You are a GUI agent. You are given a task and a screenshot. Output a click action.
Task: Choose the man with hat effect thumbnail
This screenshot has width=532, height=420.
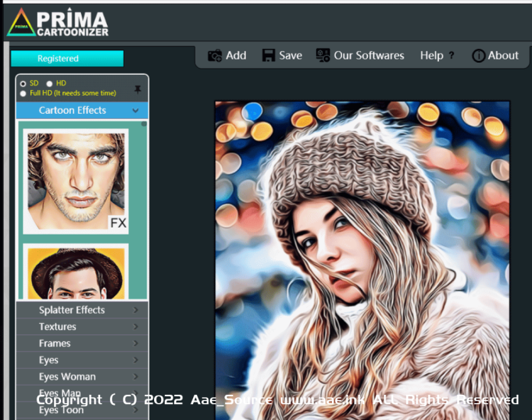point(76,273)
